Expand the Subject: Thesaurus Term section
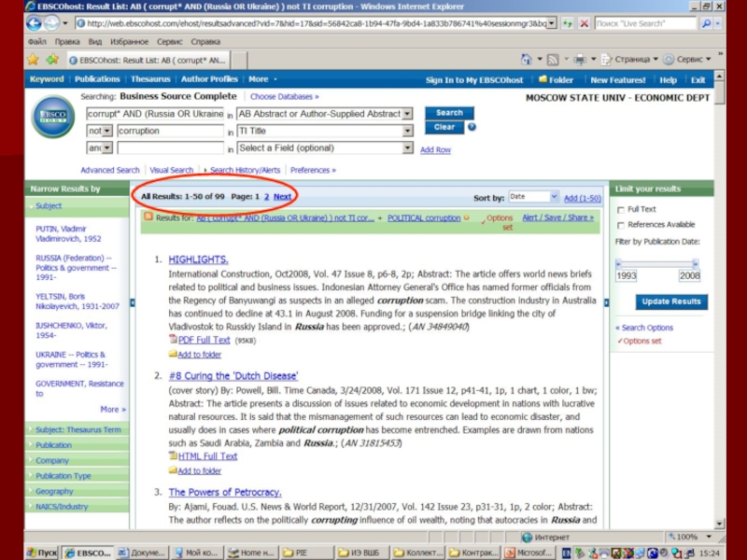The image size is (747, 560). 77,429
